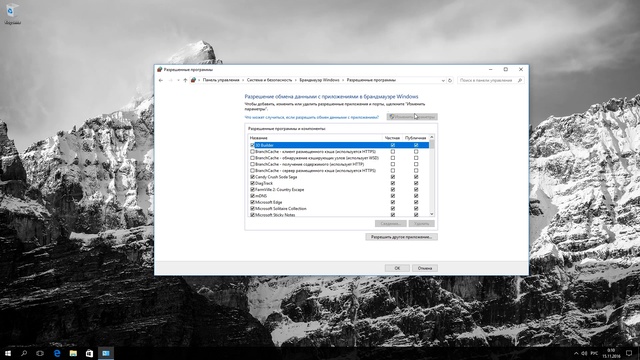
Task: Toggle DiagTrack public checkbox
Action: (416, 183)
